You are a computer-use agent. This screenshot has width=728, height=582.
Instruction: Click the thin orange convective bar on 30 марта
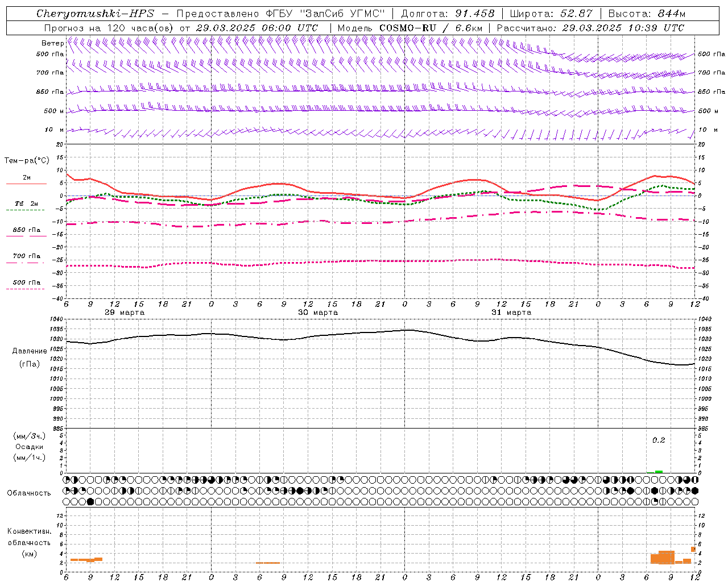tap(267, 563)
